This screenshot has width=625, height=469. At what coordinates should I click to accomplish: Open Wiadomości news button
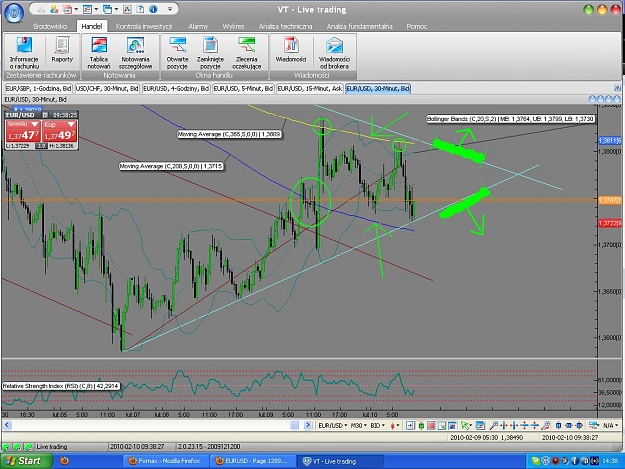291,50
